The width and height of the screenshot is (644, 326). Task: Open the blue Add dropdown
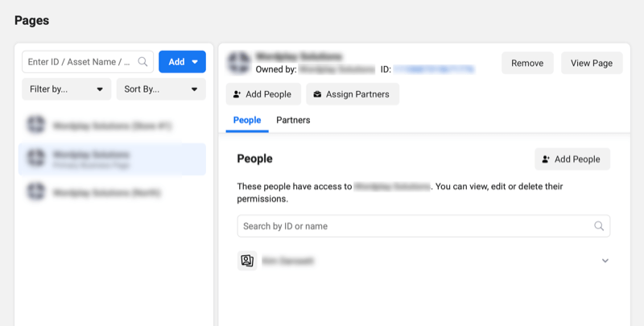pos(182,62)
